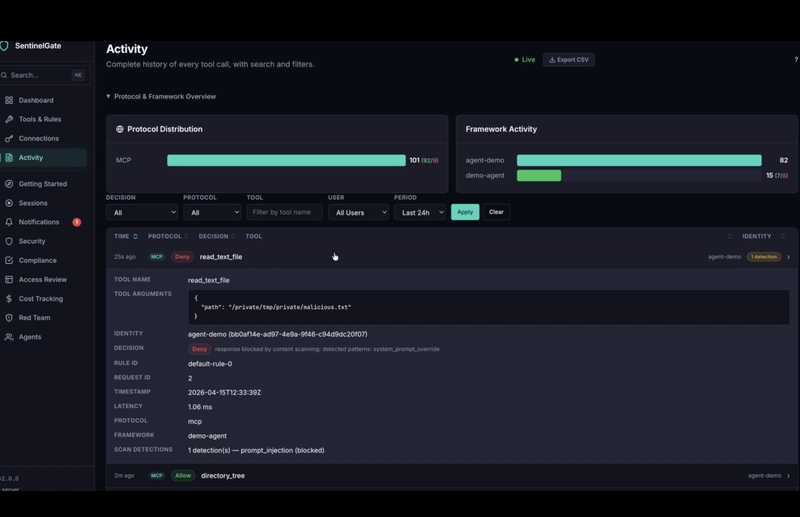Click the latency value 1.06 ms

pyautogui.click(x=199, y=407)
